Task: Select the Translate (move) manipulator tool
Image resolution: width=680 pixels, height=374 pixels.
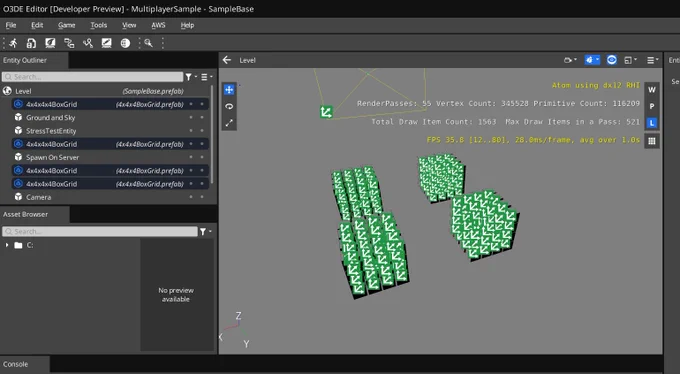Action: click(x=229, y=90)
